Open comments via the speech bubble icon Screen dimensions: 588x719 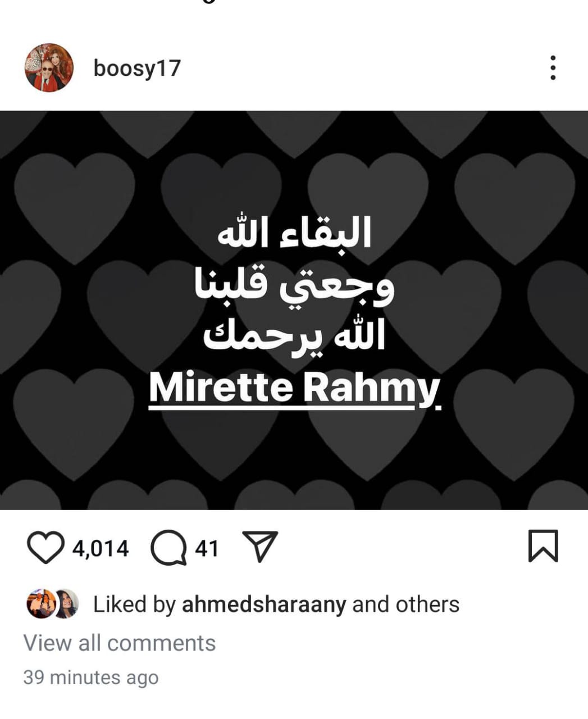click(x=168, y=548)
